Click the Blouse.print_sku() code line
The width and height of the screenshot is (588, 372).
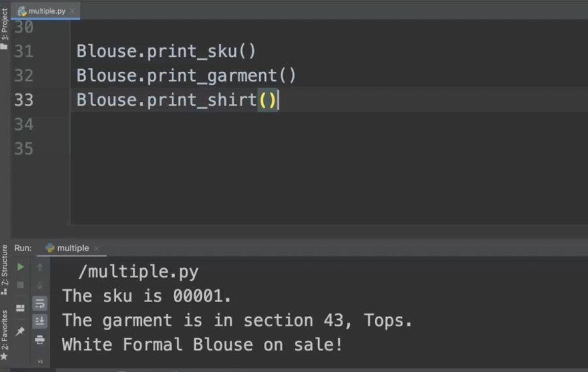point(166,51)
